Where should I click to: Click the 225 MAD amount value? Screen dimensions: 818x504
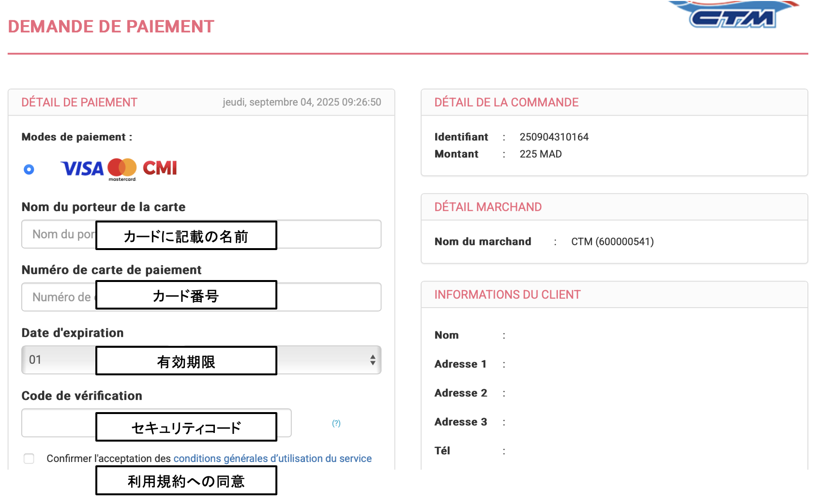540,154
